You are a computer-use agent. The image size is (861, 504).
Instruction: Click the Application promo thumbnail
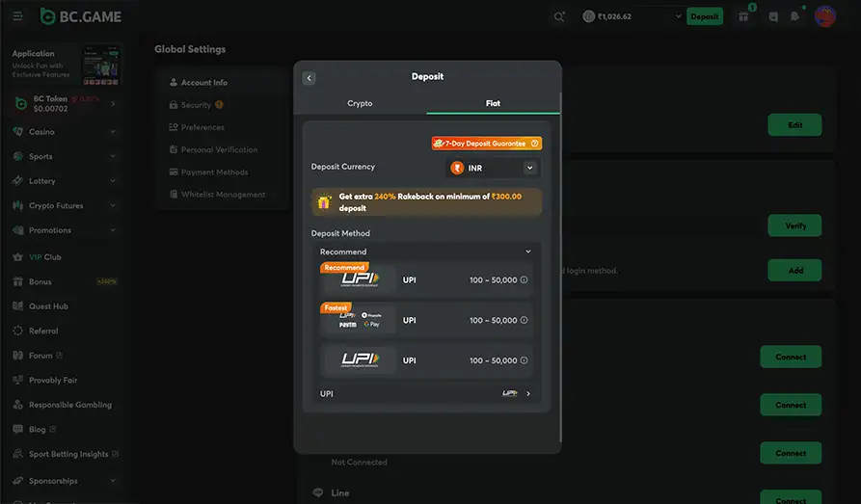coord(100,66)
